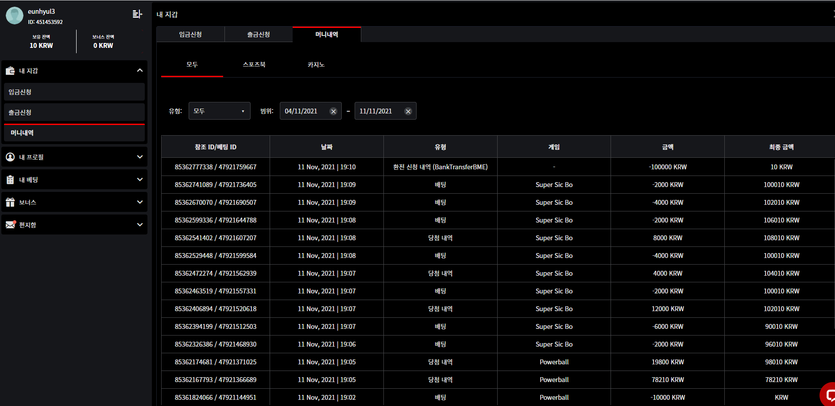Screen dimensions: 835x406
Task: Select row ID 85362472274 / 47921562939
Action: pos(216,273)
